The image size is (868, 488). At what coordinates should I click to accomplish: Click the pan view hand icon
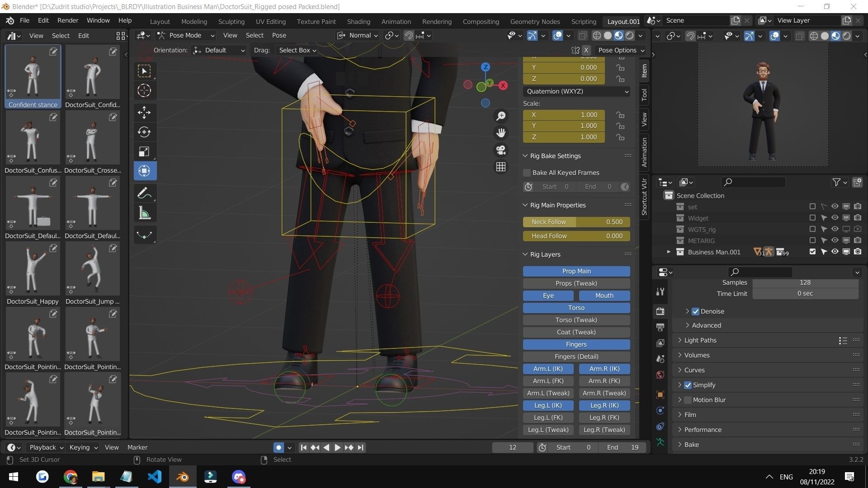click(x=501, y=133)
